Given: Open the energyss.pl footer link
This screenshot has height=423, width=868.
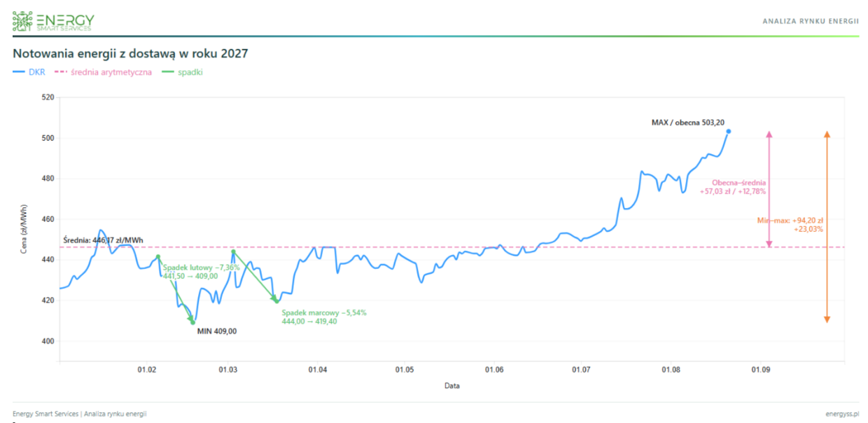Looking at the screenshot, I should pyautogui.click(x=842, y=414).
